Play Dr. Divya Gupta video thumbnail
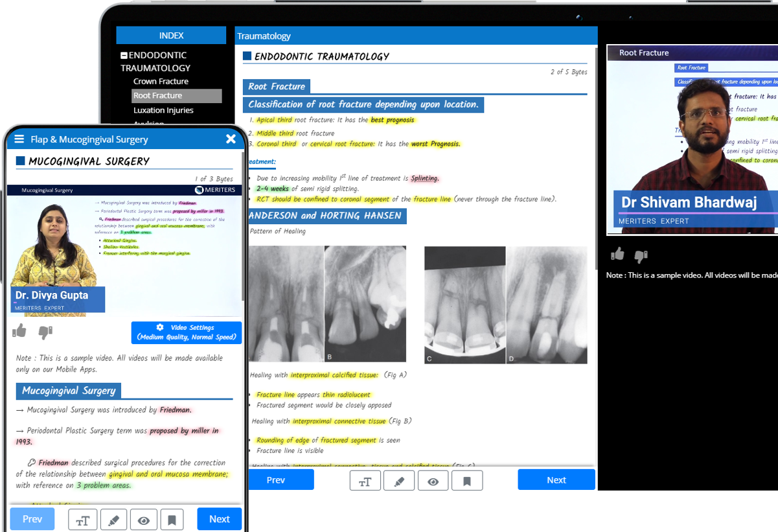This screenshot has width=778, height=532. [x=124, y=250]
